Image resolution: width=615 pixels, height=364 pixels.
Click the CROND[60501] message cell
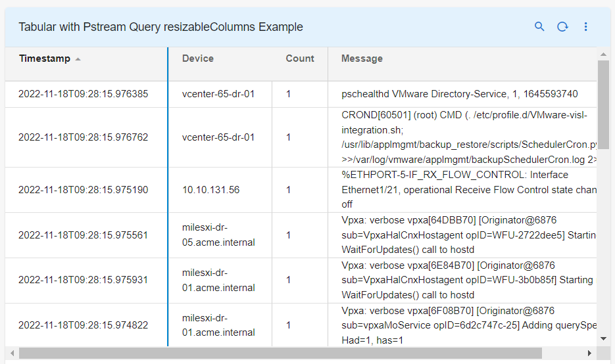coord(462,137)
